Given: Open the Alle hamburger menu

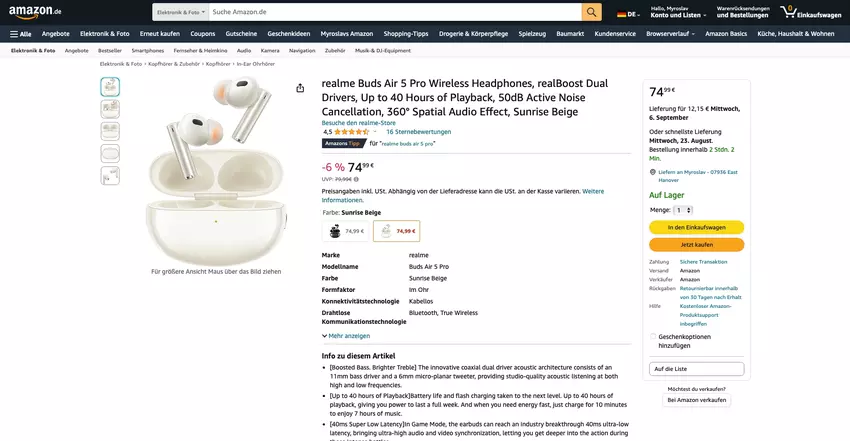Looking at the screenshot, I should (21, 34).
